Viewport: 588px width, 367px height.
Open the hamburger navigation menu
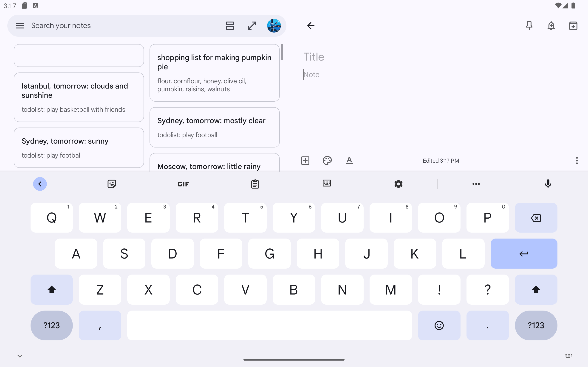click(x=20, y=25)
